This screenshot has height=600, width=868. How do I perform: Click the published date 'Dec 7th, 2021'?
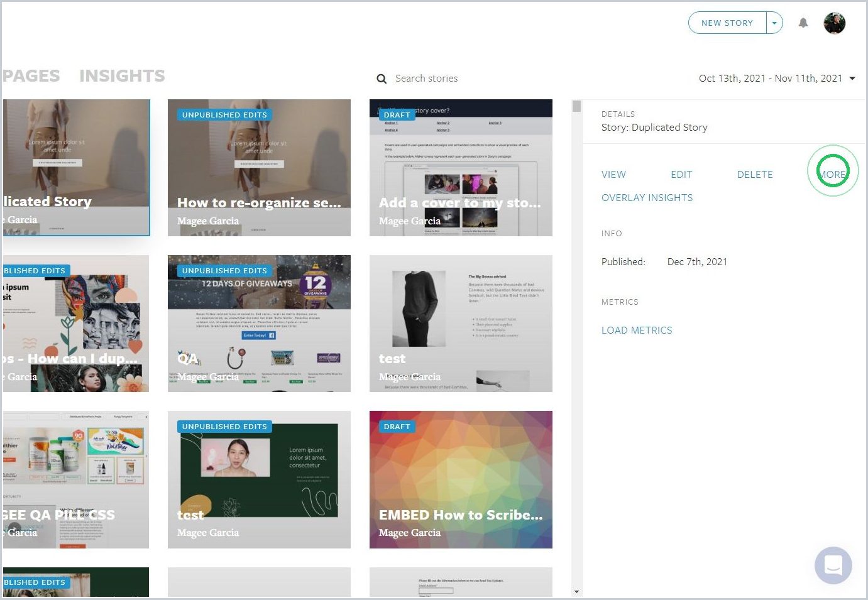[x=697, y=262]
